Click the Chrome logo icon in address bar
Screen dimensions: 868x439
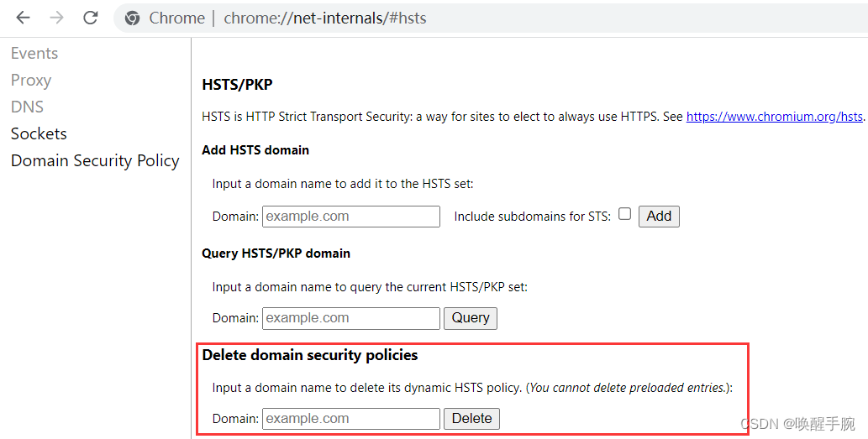coord(132,18)
